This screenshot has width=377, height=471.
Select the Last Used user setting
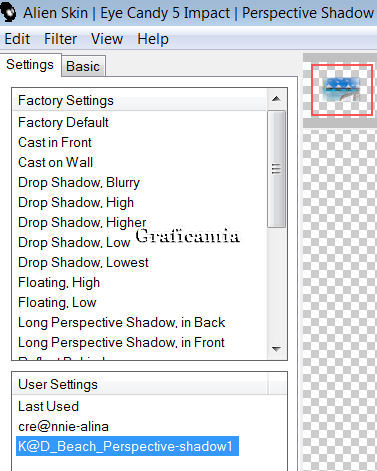49,406
